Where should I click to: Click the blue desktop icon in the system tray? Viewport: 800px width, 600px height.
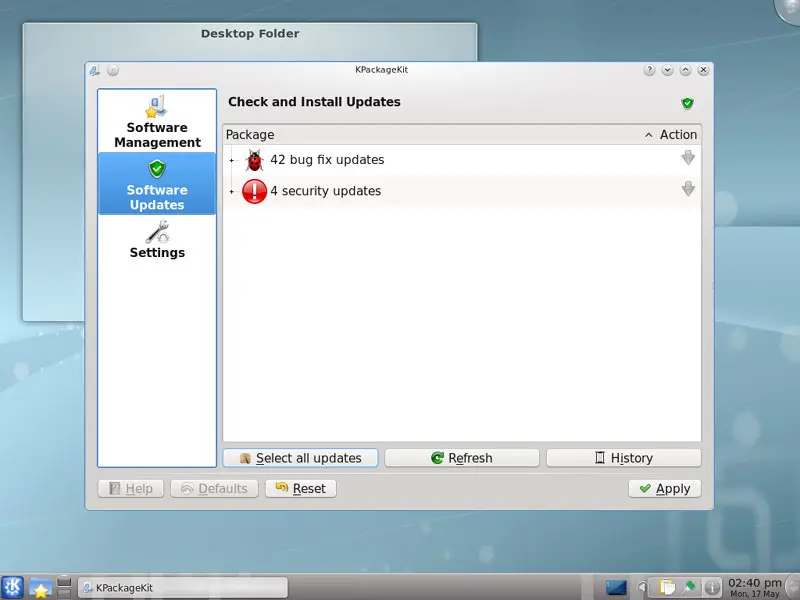pos(616,588)
